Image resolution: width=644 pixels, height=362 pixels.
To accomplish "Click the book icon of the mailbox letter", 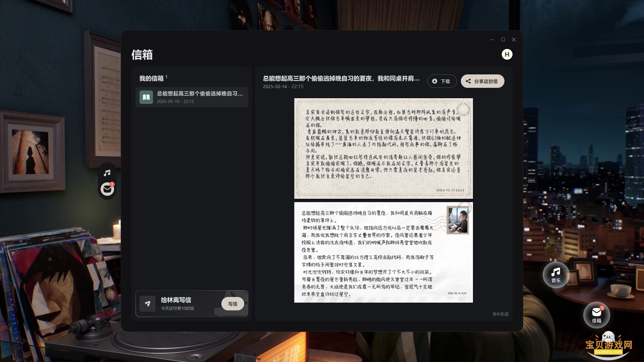I will click(x=146, y=97).
